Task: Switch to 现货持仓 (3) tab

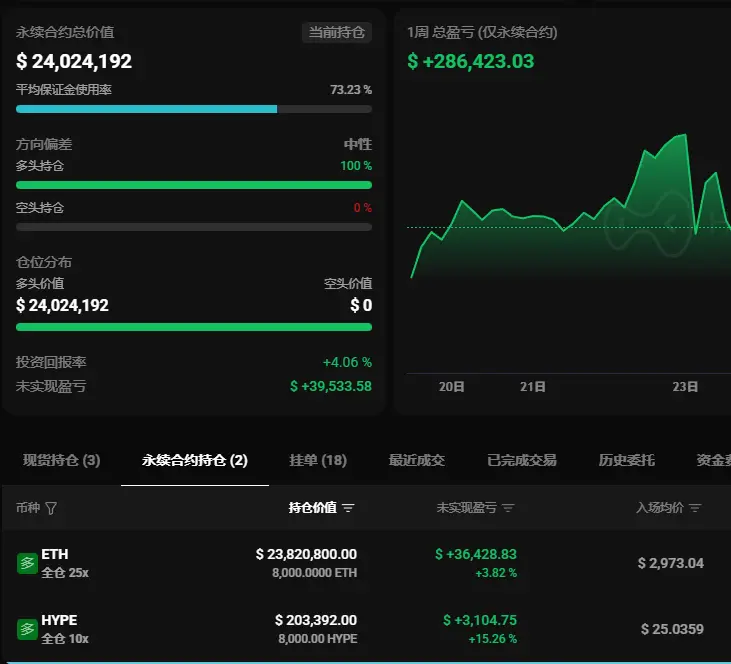Action: tap(62, 460)
